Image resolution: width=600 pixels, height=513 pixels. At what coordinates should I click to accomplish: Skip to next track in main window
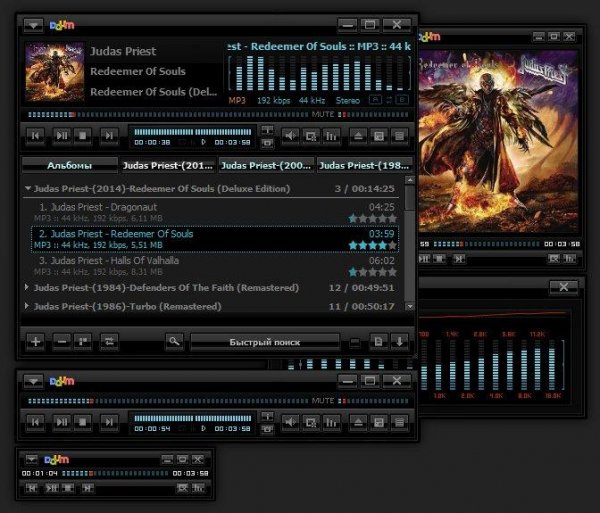(x=109, y=136)
